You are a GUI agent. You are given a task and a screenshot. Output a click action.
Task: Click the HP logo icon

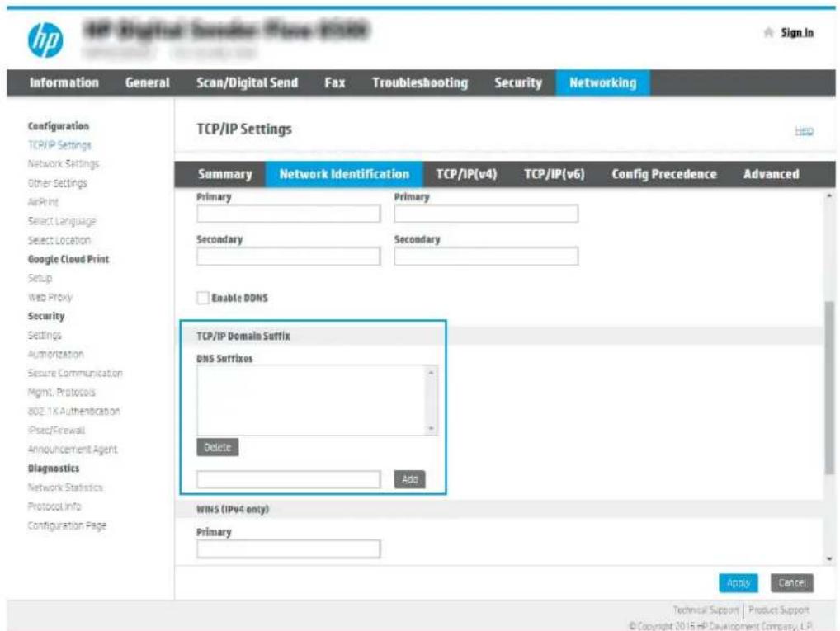(45, 40)
